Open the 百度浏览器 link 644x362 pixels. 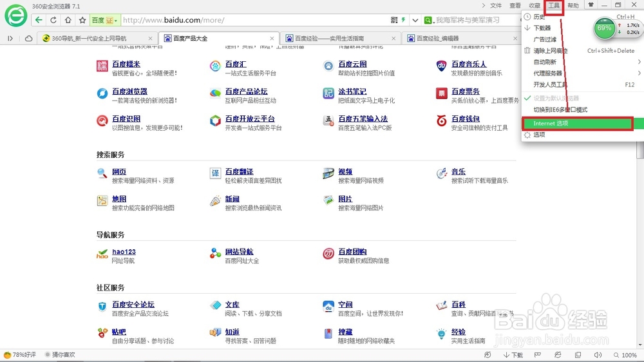(x=130, y=91)
